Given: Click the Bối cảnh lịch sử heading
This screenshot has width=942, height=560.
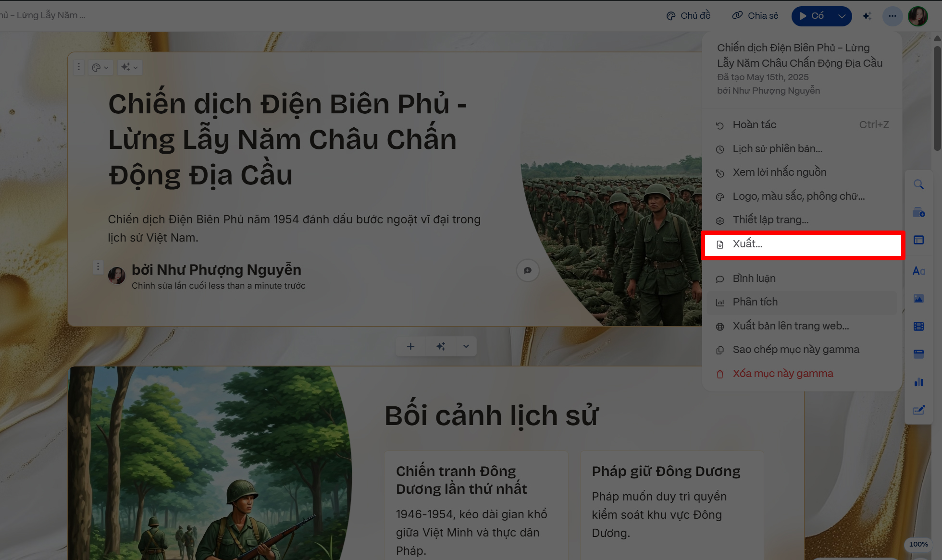Looking at the screenshot, I should point(491,415).
